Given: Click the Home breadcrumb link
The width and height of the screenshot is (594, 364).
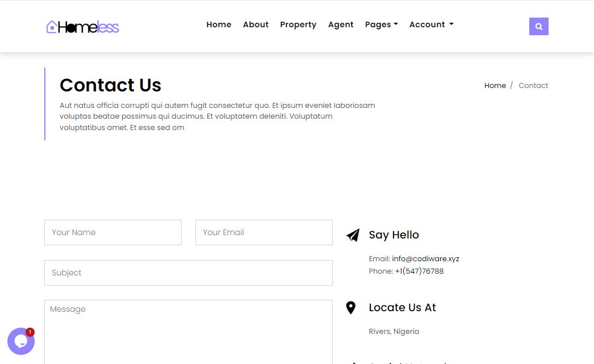Looking at the screenshot, I should click(x=495, y=86).
